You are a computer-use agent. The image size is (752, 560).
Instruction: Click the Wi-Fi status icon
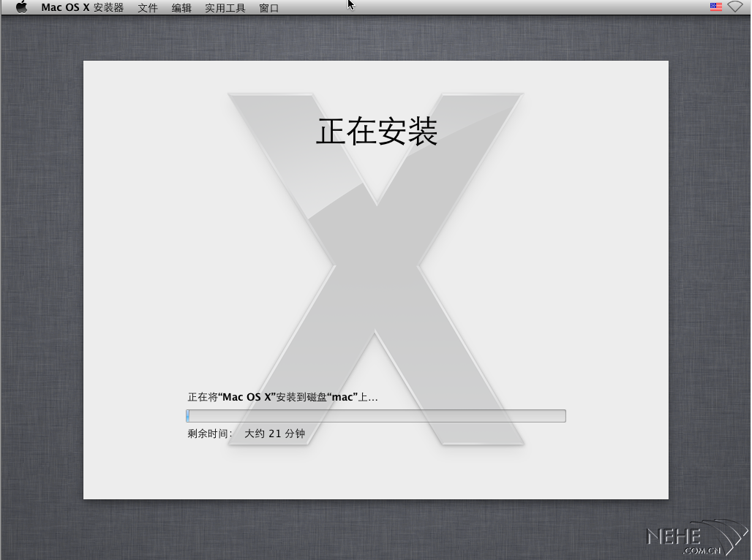735,7
